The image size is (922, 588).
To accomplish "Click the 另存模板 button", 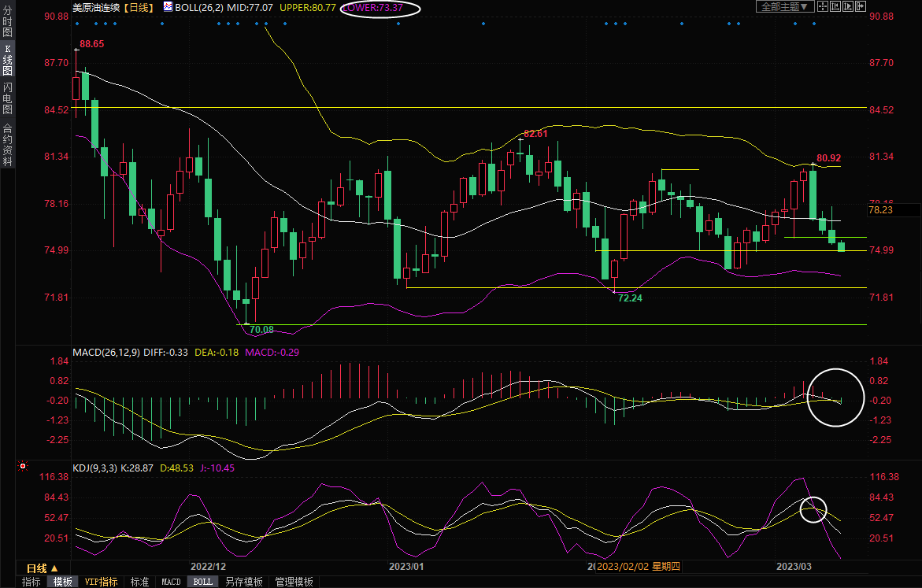I will tap(243, 582).
